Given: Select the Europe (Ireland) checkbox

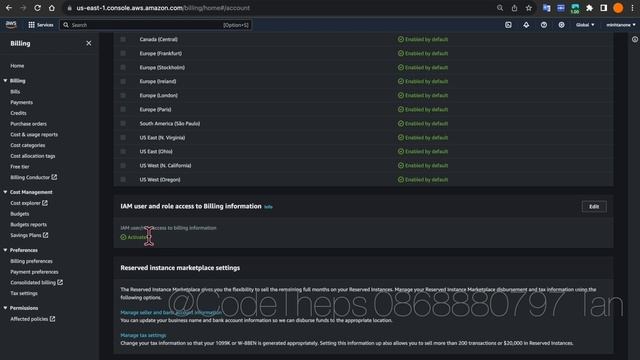Looking at the screenshot, I should pyautogui.click(x=123, y=81).
